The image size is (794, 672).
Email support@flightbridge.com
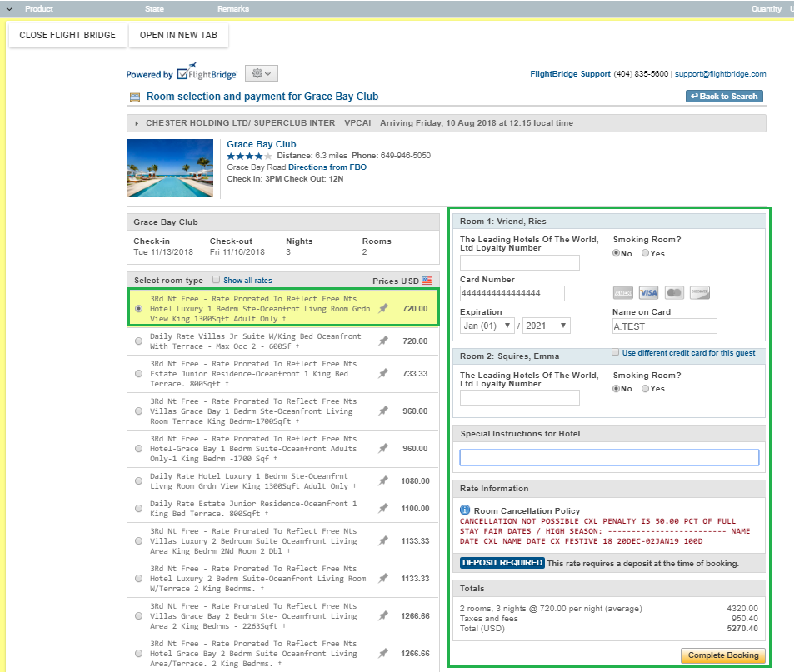(x=720, y=74)
